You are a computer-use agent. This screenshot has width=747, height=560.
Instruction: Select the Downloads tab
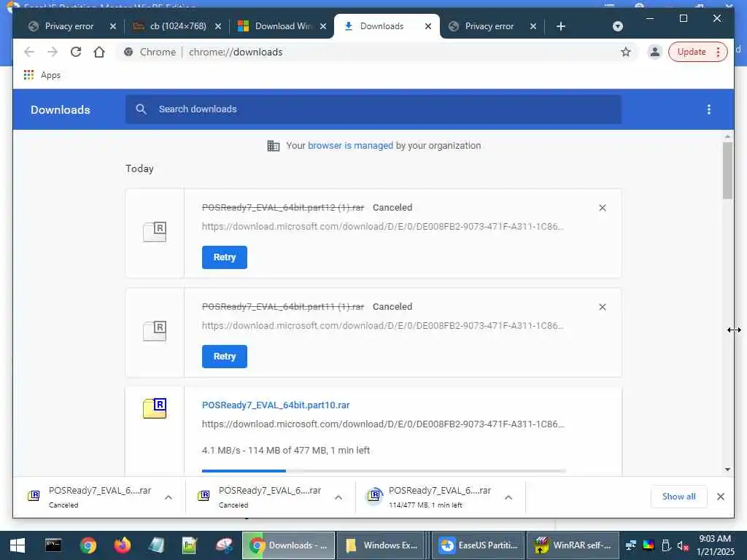(381, 26)
